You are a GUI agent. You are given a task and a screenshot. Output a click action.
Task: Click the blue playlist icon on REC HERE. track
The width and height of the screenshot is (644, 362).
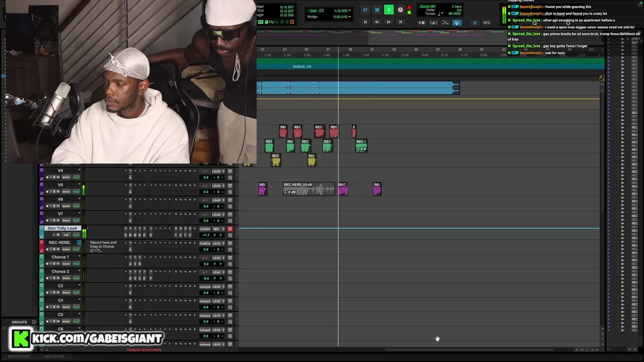(x=79, y=243)
